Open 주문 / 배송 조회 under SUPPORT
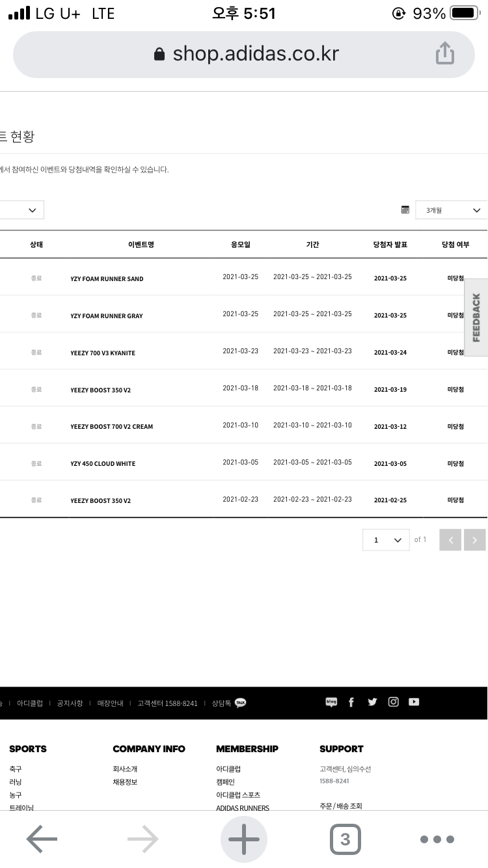Viewport: 488px width, 868px height. pyautogui.click(x=341, y=806)
